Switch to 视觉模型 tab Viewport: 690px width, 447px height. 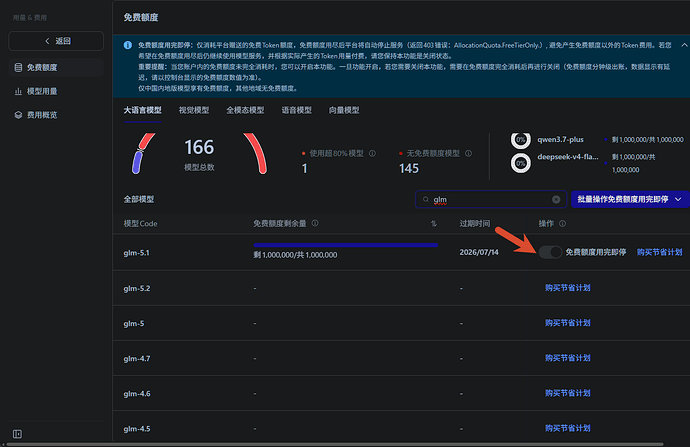pyautogui.click(x=194, y=110)
